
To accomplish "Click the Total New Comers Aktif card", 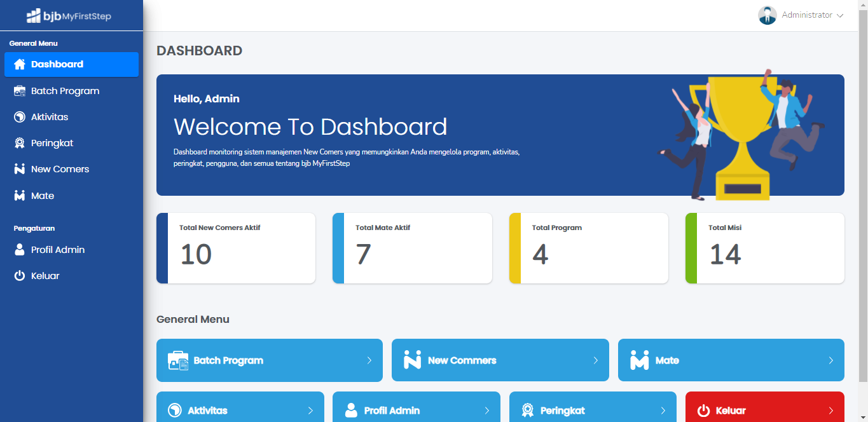I will pyautogui.click(x=236, y=248).
